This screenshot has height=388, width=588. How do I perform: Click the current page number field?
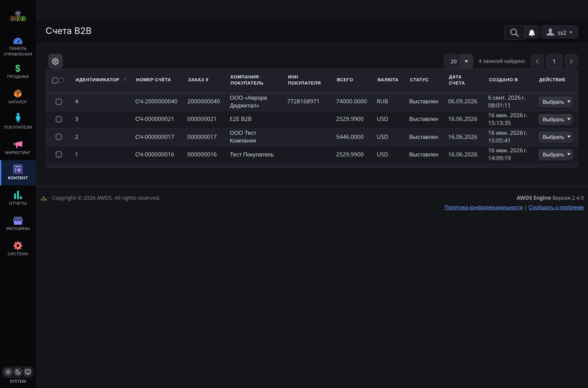(554, 61)
